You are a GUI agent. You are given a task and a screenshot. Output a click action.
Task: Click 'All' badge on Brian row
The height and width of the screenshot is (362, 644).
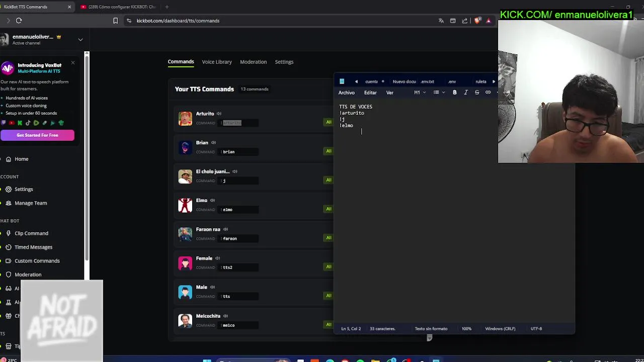329,151
